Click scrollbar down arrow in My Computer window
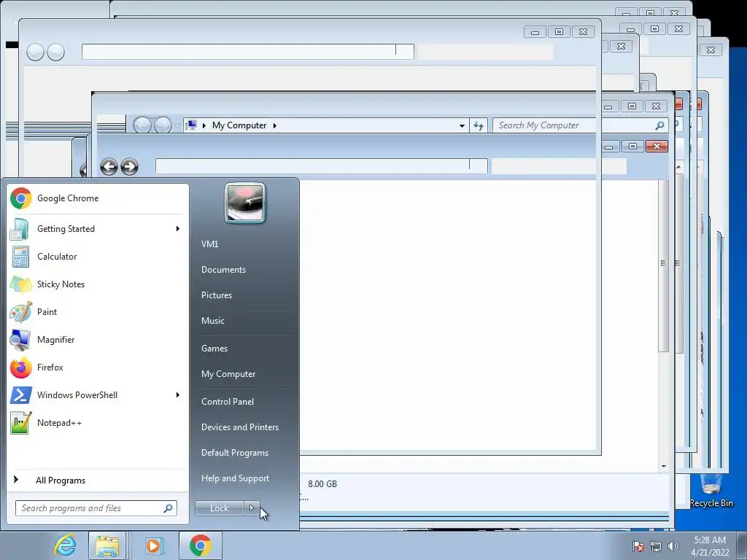The width and height of the screenshot is (747, 560). click(x=664, y=466)
